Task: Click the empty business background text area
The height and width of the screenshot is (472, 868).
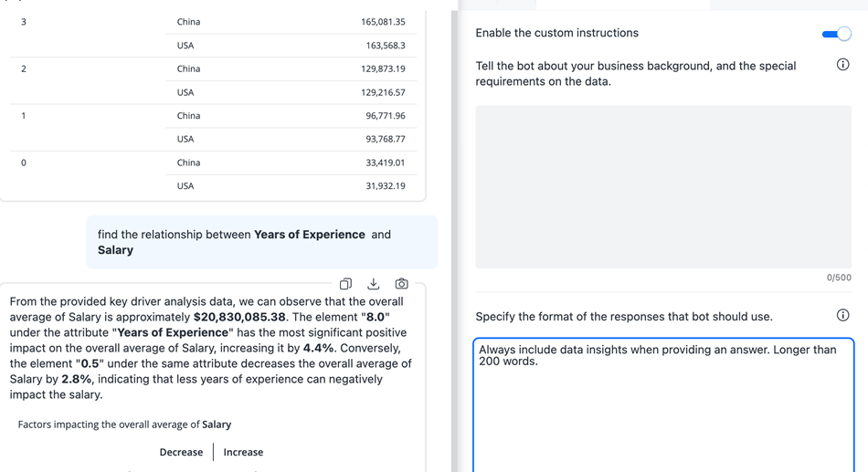Action: (663, 186)
